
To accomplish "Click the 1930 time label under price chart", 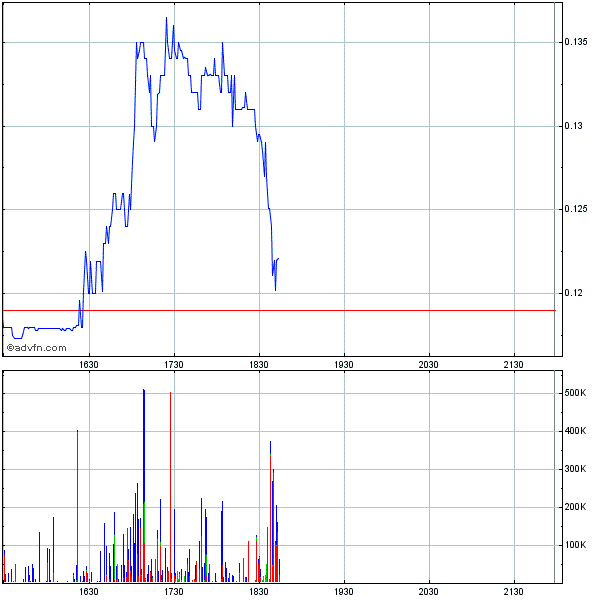I will [x=344, y=365].
